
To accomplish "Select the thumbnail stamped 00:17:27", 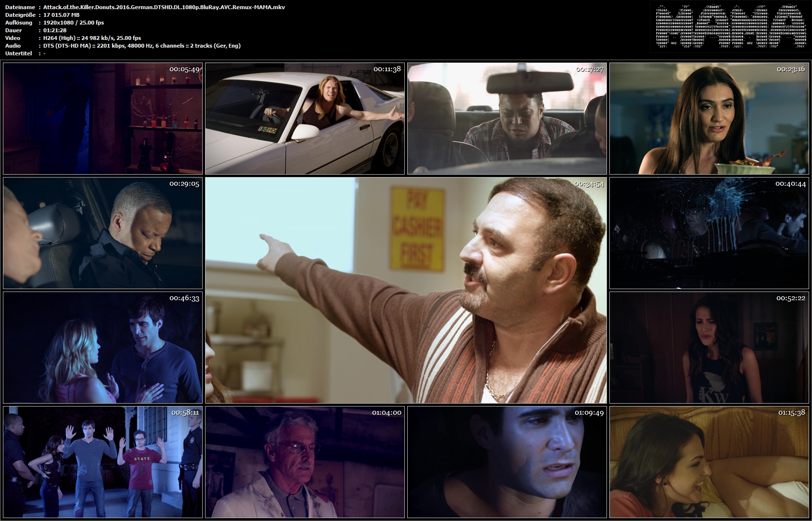I will click(x=507, y=118).
